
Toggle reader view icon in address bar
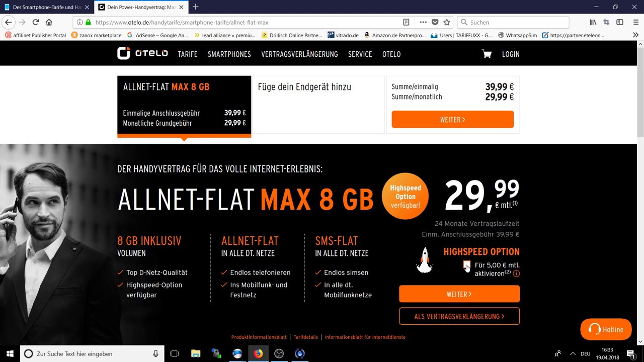(x=406, y=22)
